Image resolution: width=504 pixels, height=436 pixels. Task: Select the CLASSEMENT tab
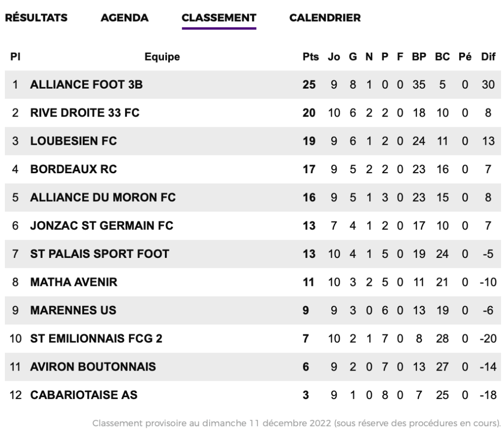click(219, 18)
